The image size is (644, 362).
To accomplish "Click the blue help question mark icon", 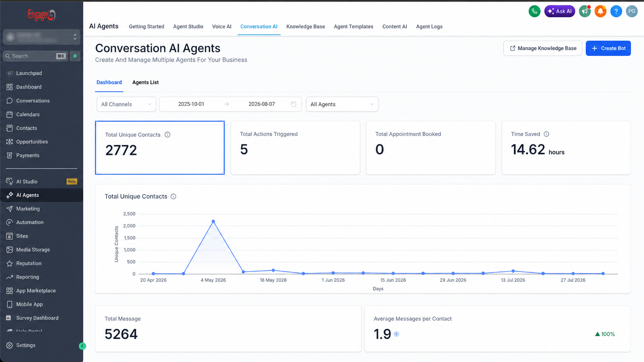I will [616, 11].
